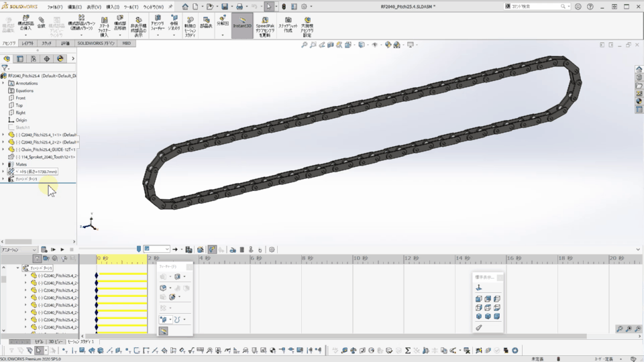
Task: Click Show Hidden Components tool
Action: (x=138, y=27)
